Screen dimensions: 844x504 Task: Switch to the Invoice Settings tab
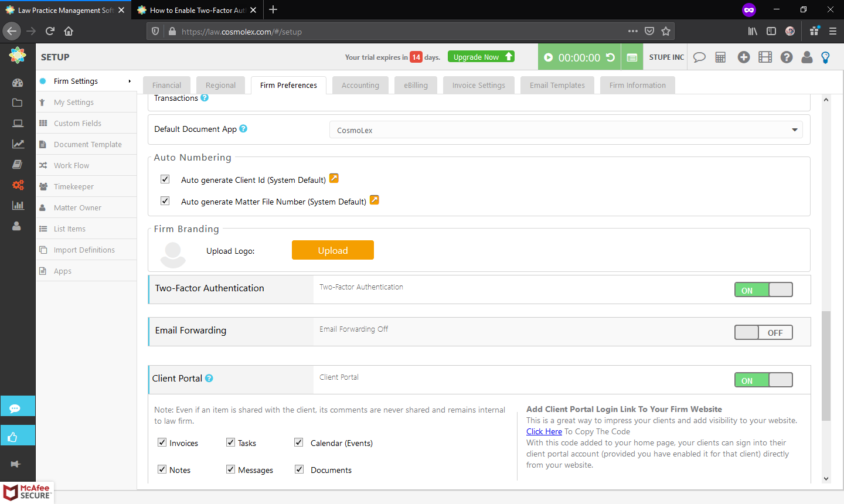[479, 85]
